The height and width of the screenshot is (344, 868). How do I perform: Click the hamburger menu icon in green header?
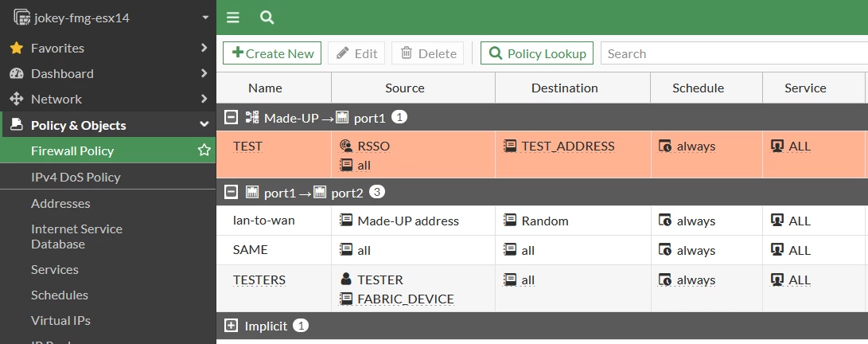[233, 18]
